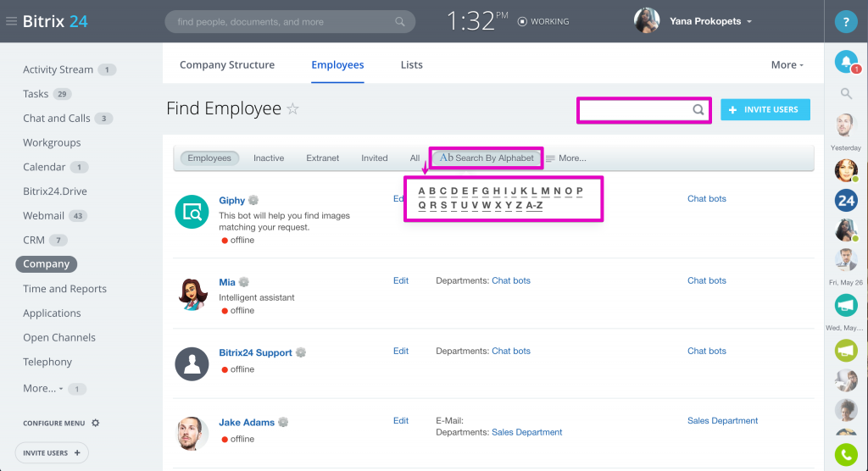This screenshot has height=471, width=868.
Task: Select the Extranet filter
Action: 322,158
